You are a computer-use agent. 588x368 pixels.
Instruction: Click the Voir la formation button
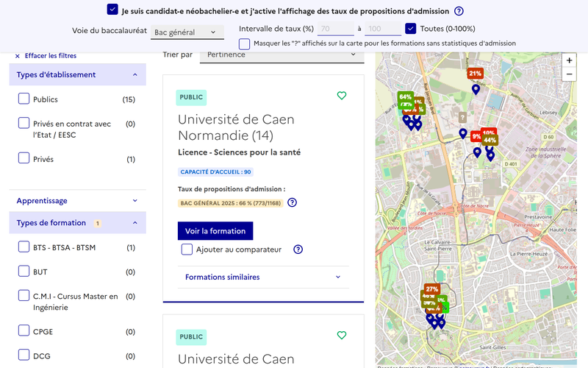[215, 231]
